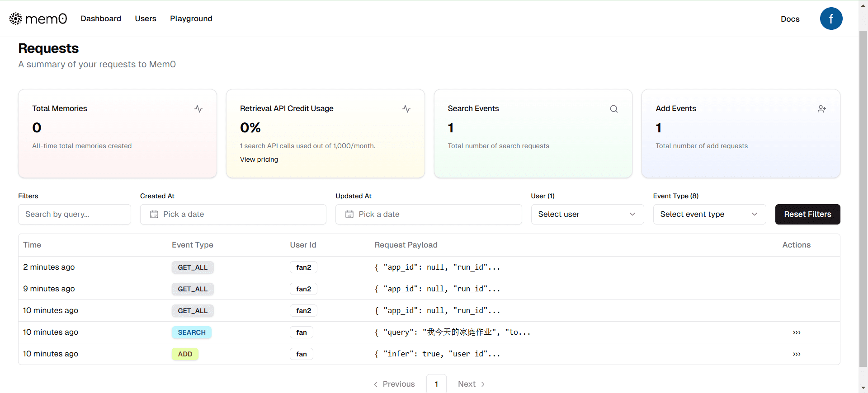
Task: Open the View pricing link
Action: [259, 159]
